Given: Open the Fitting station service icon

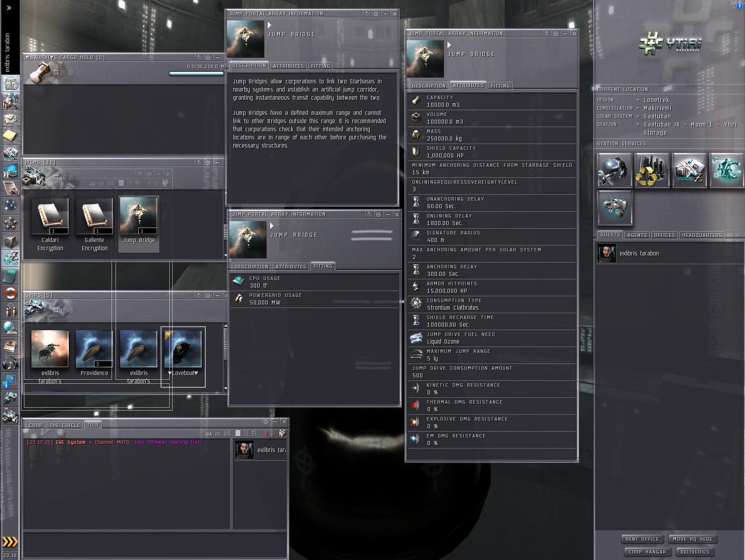Looking at the screenshot, I should pos(727,170).
